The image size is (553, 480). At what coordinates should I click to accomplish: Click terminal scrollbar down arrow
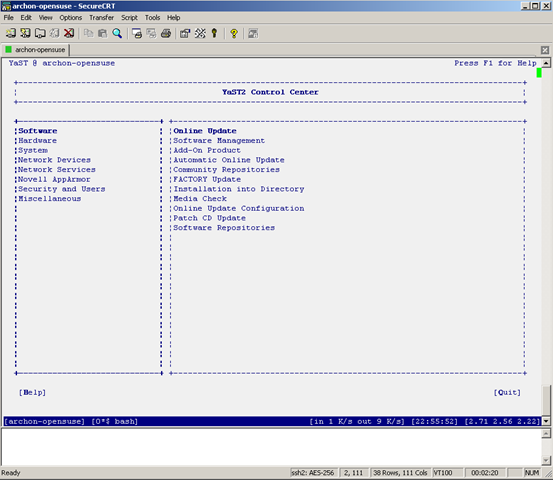[x=546, y=421]
